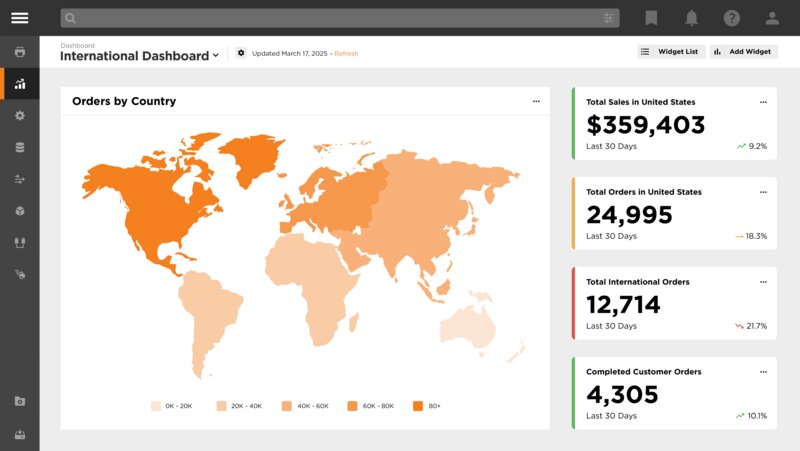Click the box package sidebar icon
The width and height of the screenshot is (800, 451).
tap(20, 211)
